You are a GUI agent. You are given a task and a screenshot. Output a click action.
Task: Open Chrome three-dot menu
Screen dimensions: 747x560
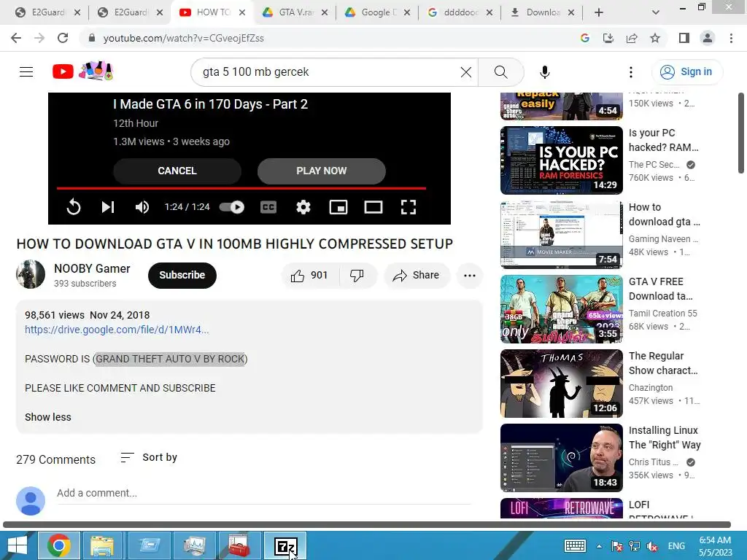click(x=731, y=38)
